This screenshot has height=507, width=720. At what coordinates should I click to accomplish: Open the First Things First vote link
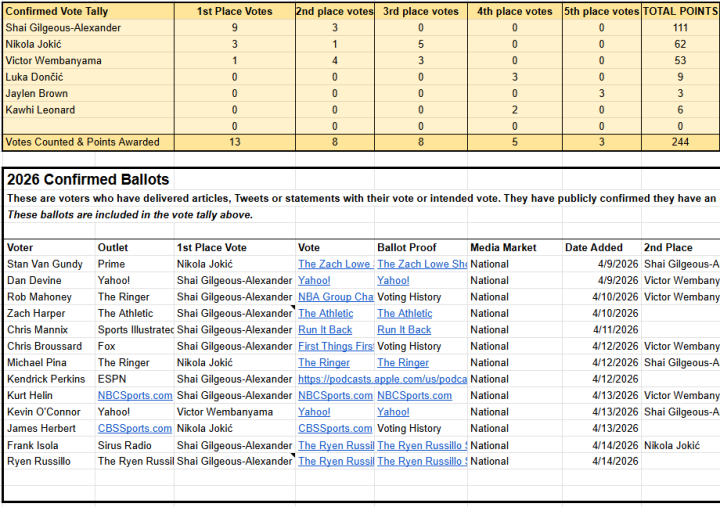click(335, 346)
